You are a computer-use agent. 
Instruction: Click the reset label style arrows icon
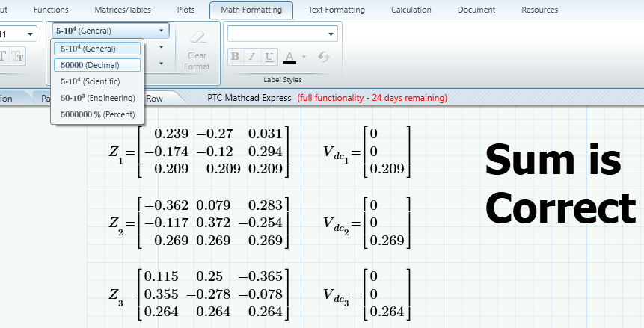[x=324, y=57]
